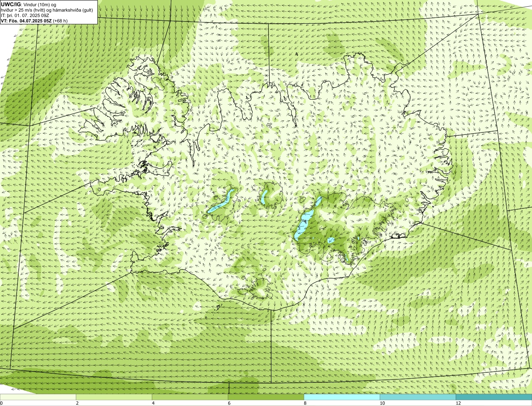The width and height of the screenshot is (532, 406).
Task: Click the "10" label under the color scale
Action: coord(382,403)
